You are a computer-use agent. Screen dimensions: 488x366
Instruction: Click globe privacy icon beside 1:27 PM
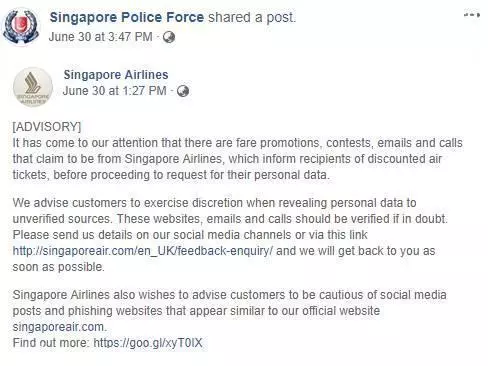pyautogui.click(x=183, y=91)
